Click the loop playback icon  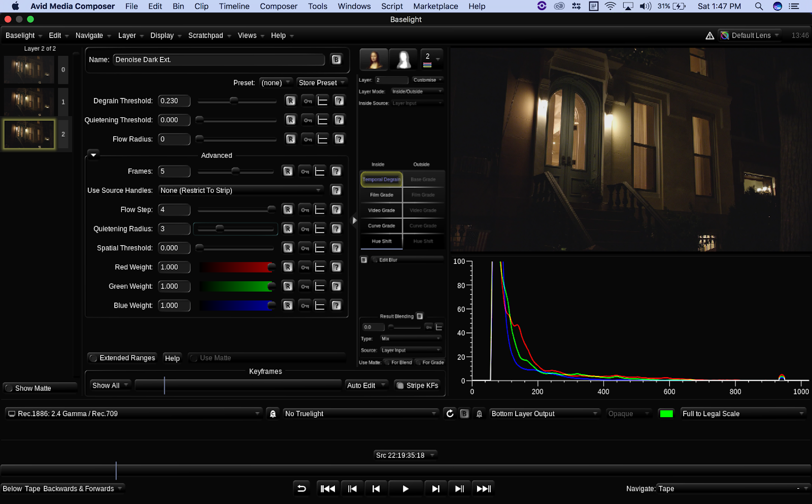pyautogui.click(x=301, y=489)
